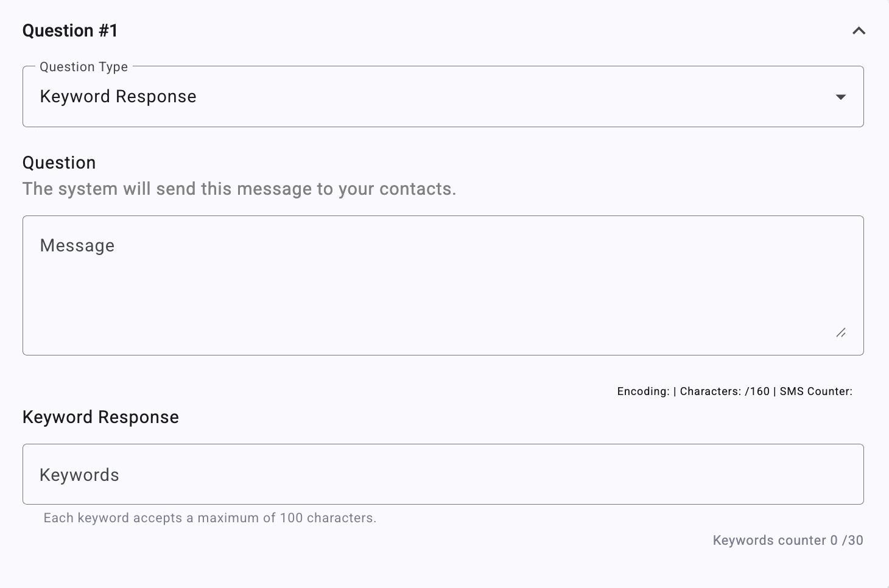
Task: Click the Message placeholder label
Action: (x=77, y=245)
